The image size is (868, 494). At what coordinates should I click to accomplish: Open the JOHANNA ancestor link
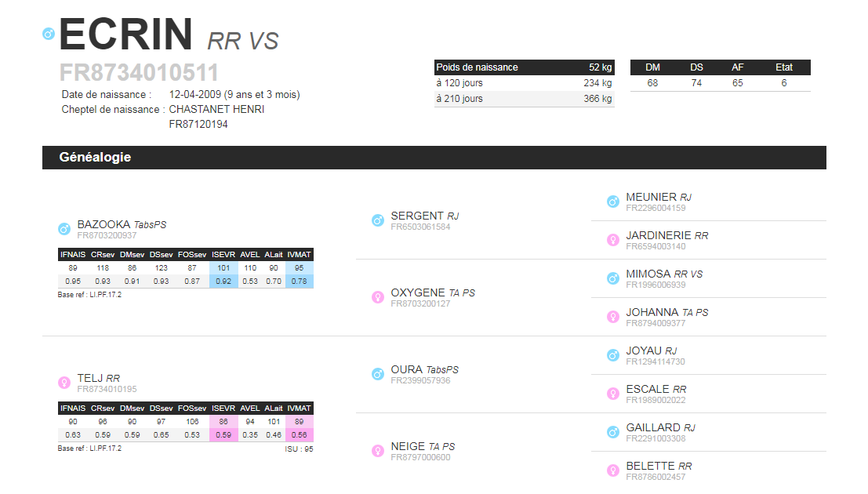point(652,312)
